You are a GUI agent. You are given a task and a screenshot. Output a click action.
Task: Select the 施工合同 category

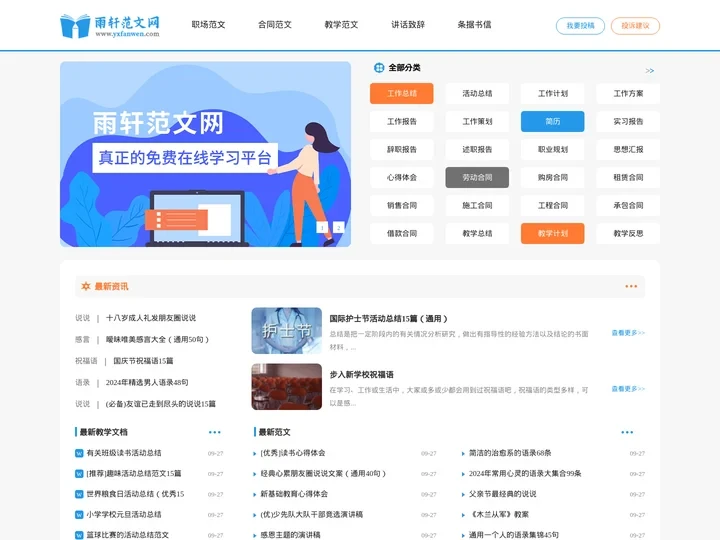click(x=477, y=206)
